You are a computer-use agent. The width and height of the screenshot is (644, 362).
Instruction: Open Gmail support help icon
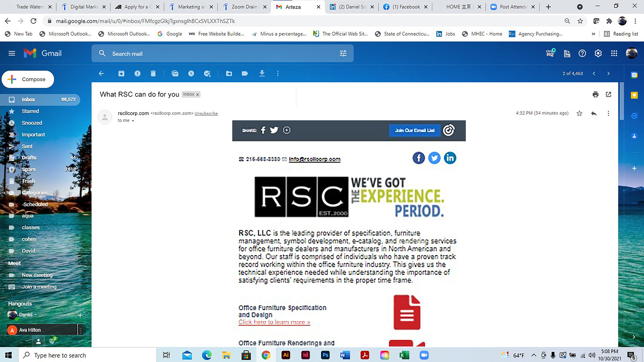coord(582,53)
